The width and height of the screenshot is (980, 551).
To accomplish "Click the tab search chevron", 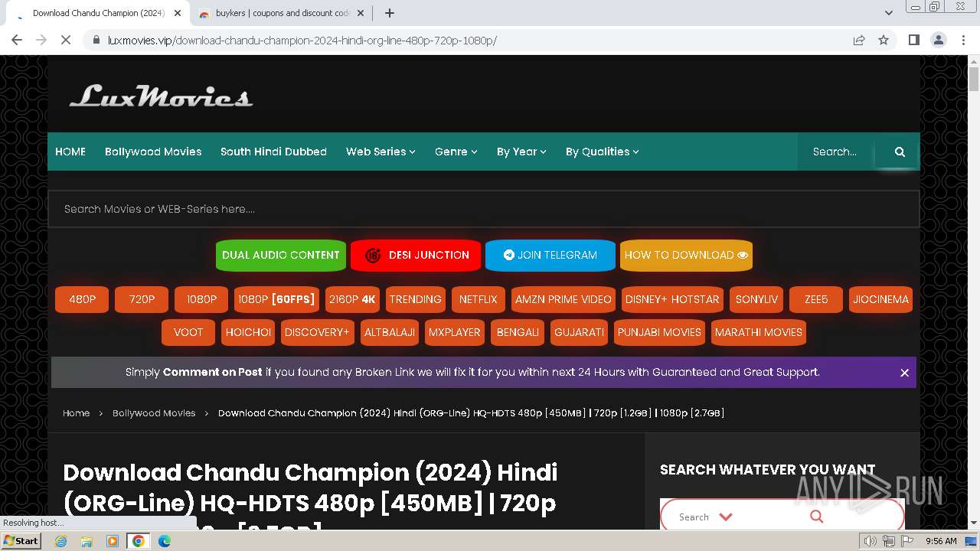I will [889, 13].
